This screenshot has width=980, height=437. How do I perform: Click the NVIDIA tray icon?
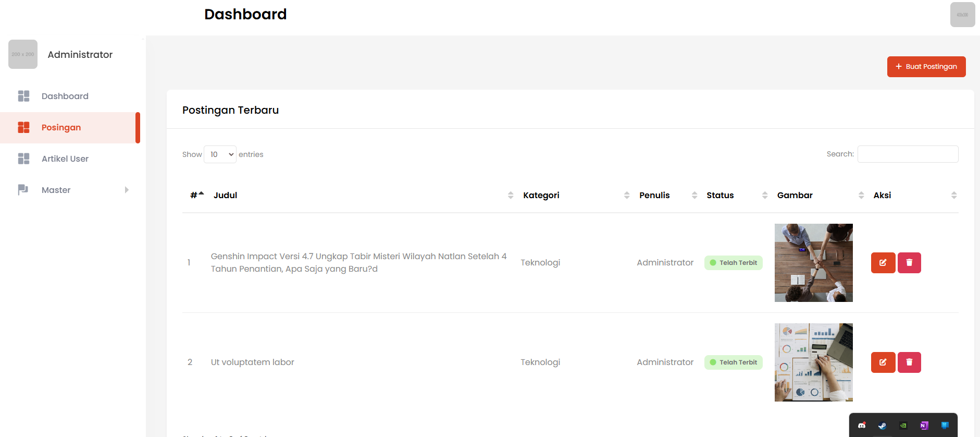coord(903,426)
